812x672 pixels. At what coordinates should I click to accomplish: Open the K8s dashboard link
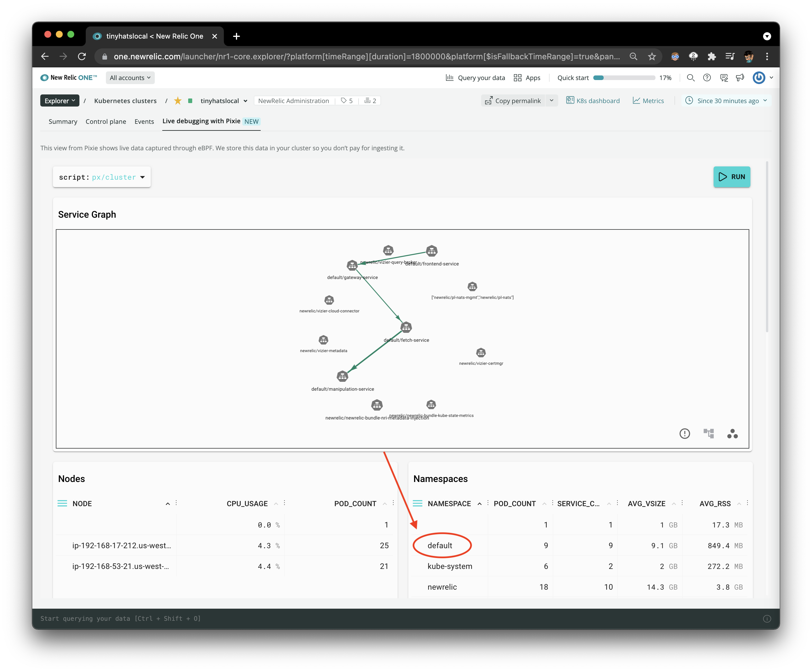coord(593,101)
